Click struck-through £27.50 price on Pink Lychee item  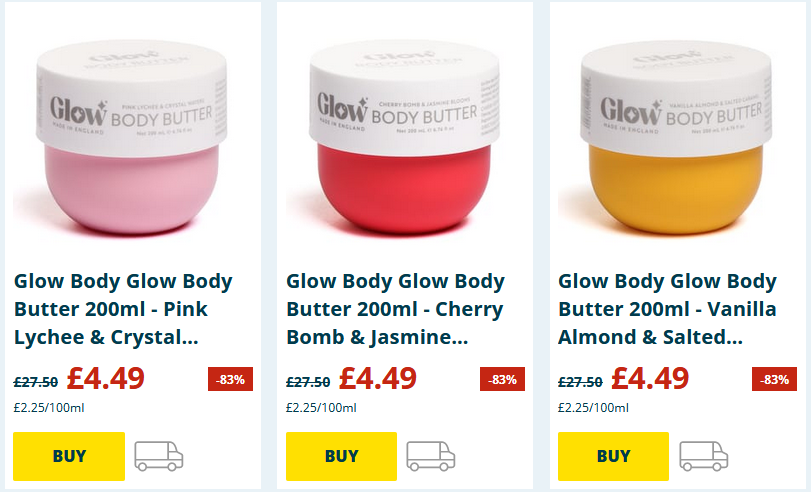[36, 382]
